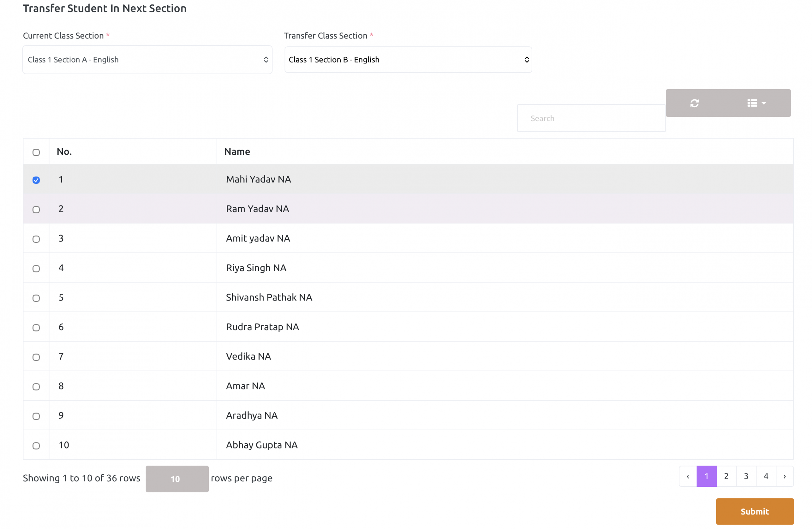
Task: Click the Search input field
Action: click(591, 118)
